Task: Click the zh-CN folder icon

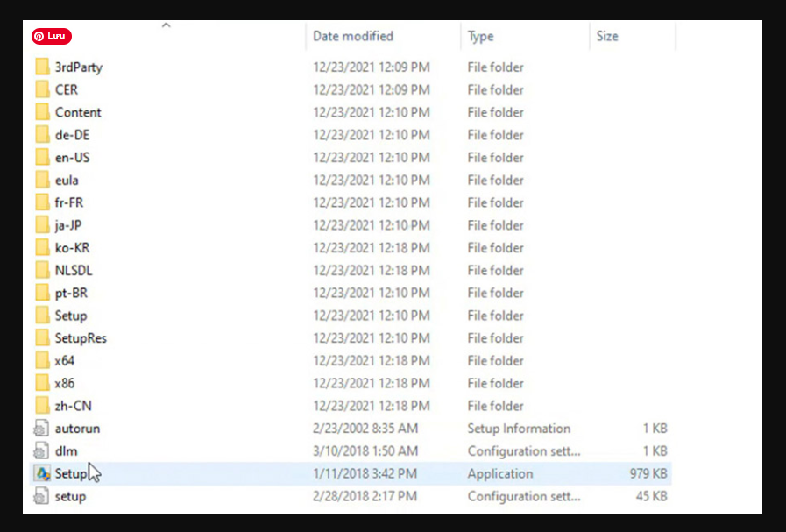Action: pyautogui.click(x=42, y=406)
